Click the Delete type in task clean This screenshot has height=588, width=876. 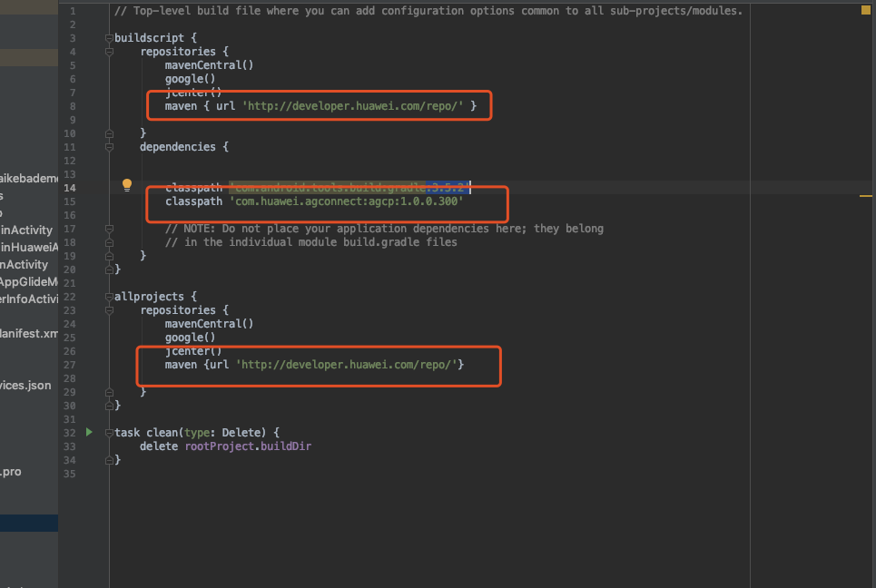(x=241, y=433)
